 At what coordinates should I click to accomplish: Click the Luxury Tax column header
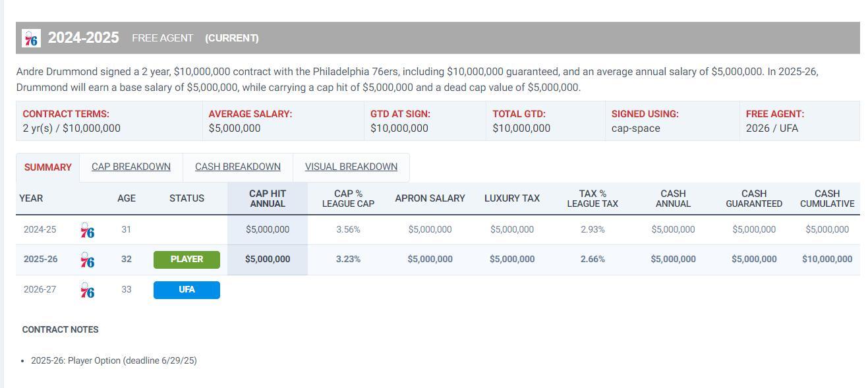coord(512,198)
